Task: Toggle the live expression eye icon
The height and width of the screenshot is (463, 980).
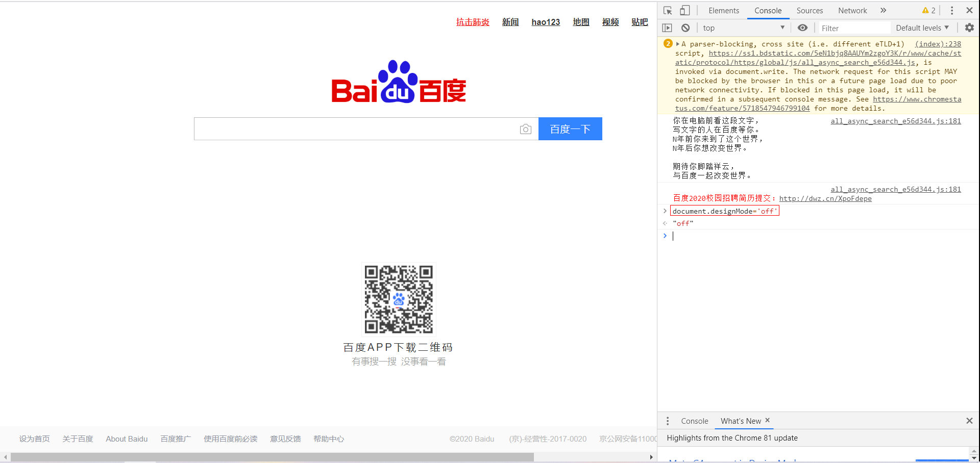Action: [802, 28]
